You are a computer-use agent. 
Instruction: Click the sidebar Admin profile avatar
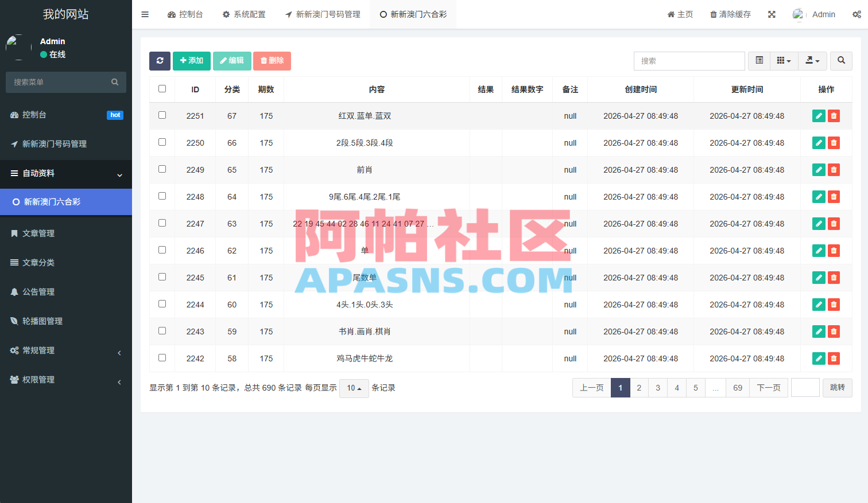[x=18, y=47]
